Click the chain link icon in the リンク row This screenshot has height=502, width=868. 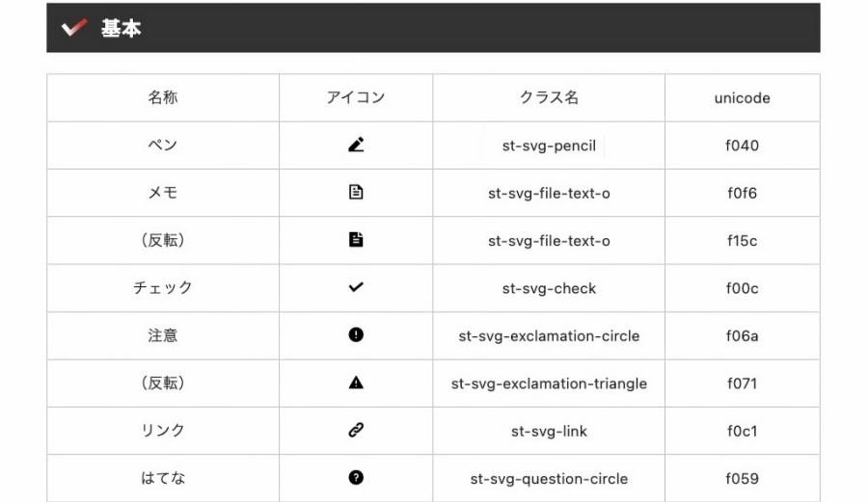[356, 430]
